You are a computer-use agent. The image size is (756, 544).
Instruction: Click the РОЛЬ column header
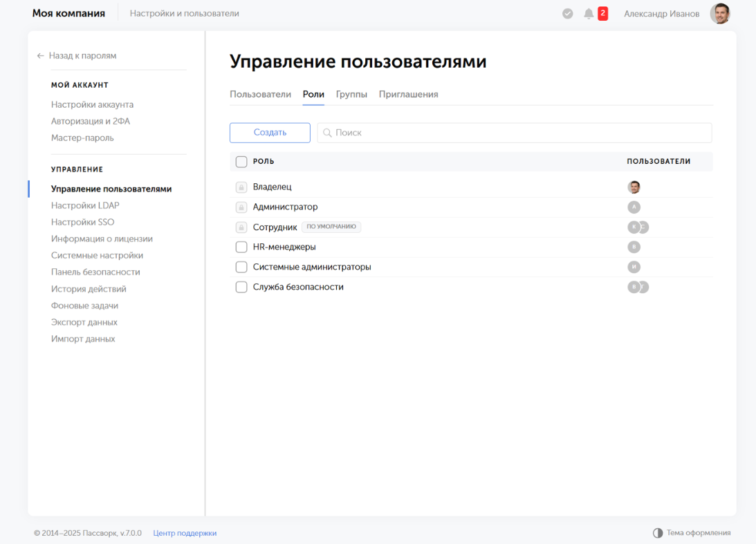(264, 162)
